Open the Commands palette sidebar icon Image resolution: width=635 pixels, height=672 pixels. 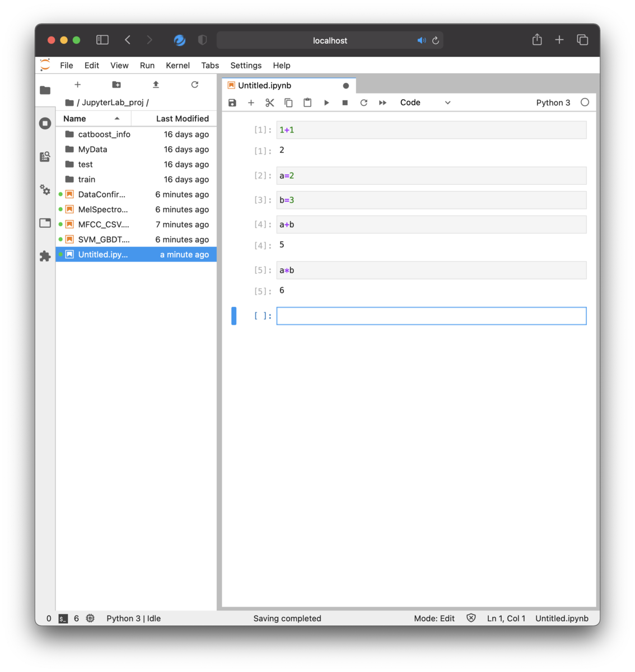tap(45, 157)
